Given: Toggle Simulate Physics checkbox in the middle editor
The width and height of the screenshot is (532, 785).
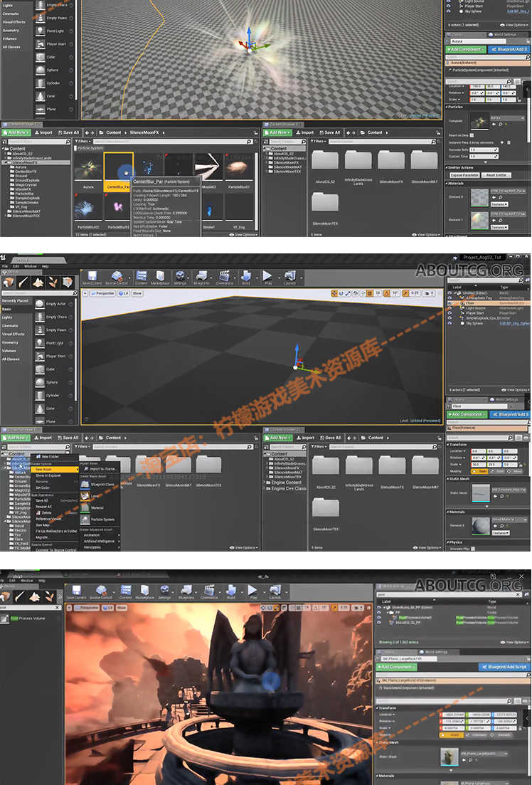Looking at the screenshot, I should click(x=472, y=549).
